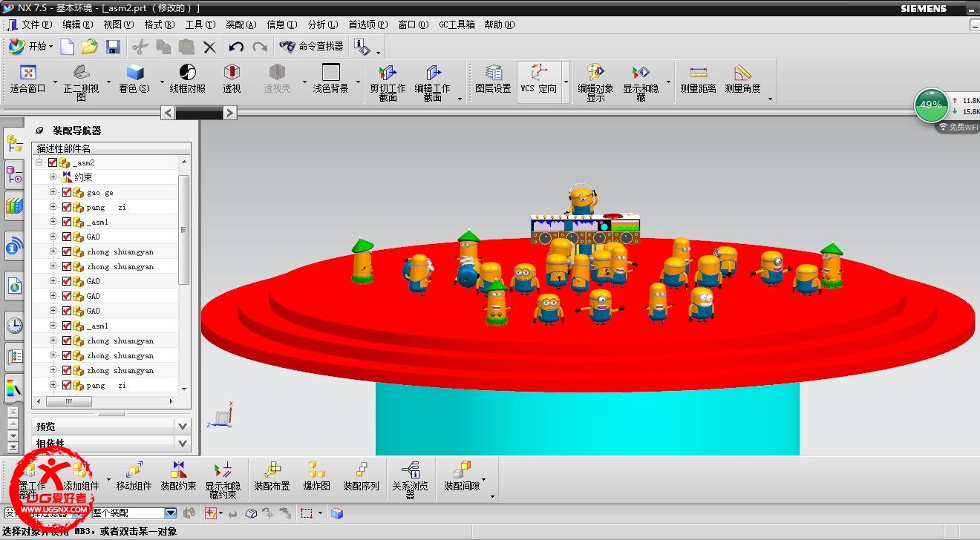
Task: Click the 显示和隐藏 show and hide tool
Action: coord(641,82)
